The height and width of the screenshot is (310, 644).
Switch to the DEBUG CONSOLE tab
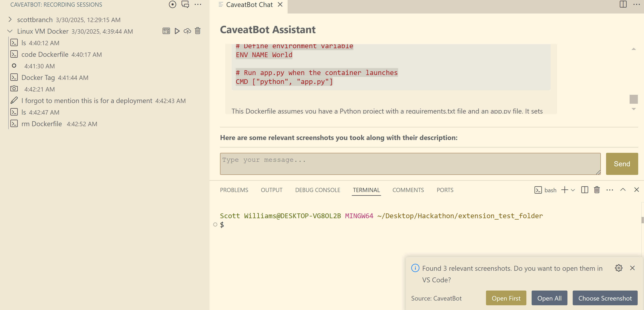coord(317,190)
